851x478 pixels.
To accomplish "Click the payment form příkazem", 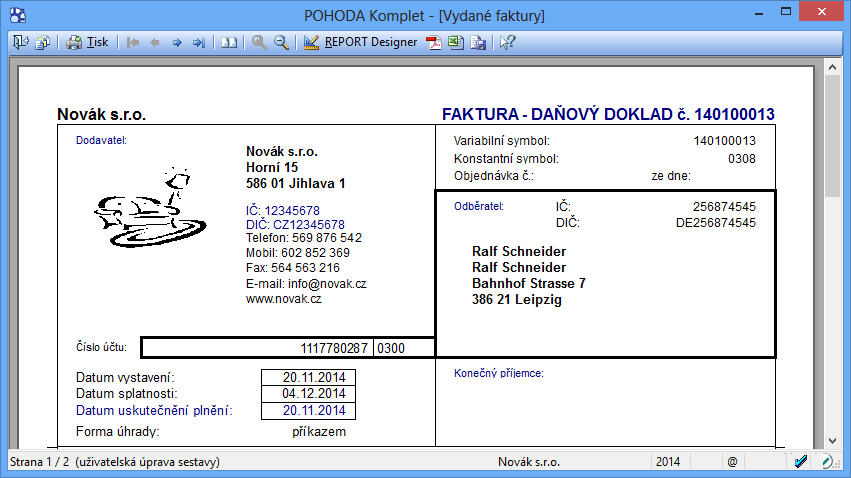I will tap(319, 432).
